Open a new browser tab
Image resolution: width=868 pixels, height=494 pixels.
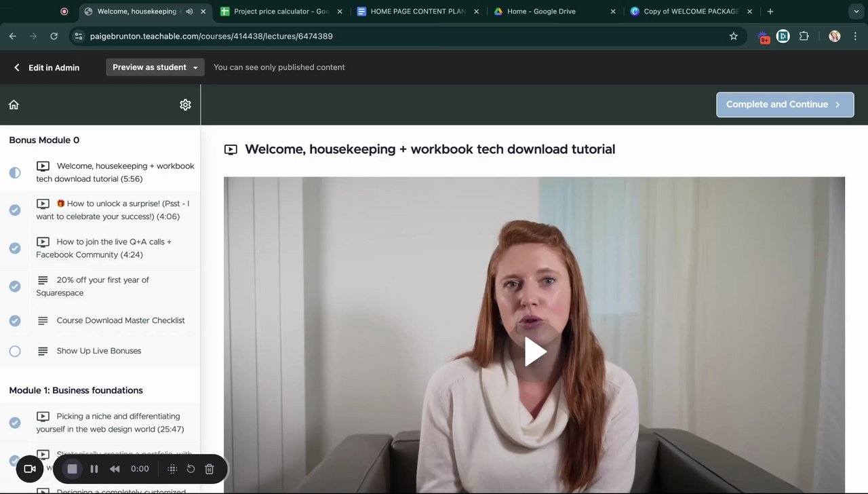click(x=770, y=12)
